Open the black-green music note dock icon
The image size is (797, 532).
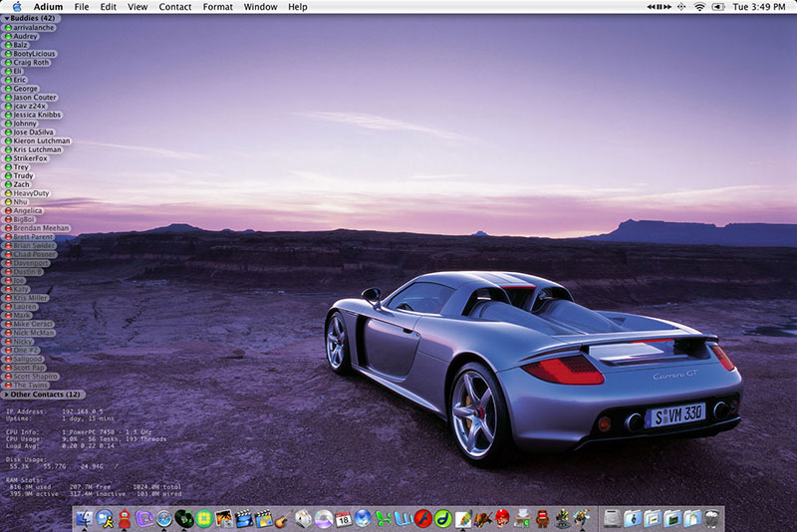click(x=184, y=519)
